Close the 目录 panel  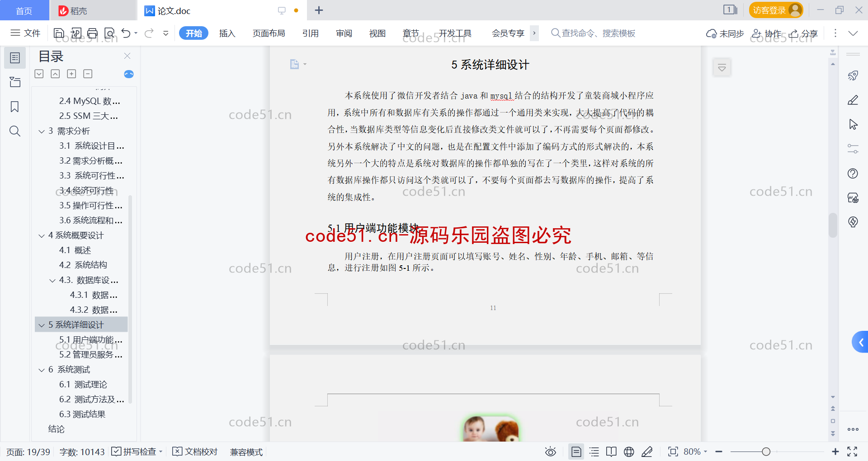[x=127, y=56]
